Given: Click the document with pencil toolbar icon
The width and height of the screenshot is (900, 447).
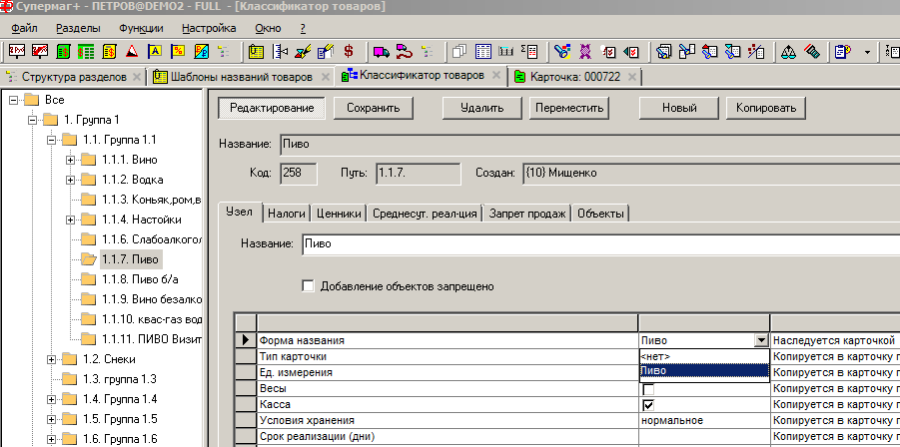Looking at the screenshot, I should click(325, 52).
